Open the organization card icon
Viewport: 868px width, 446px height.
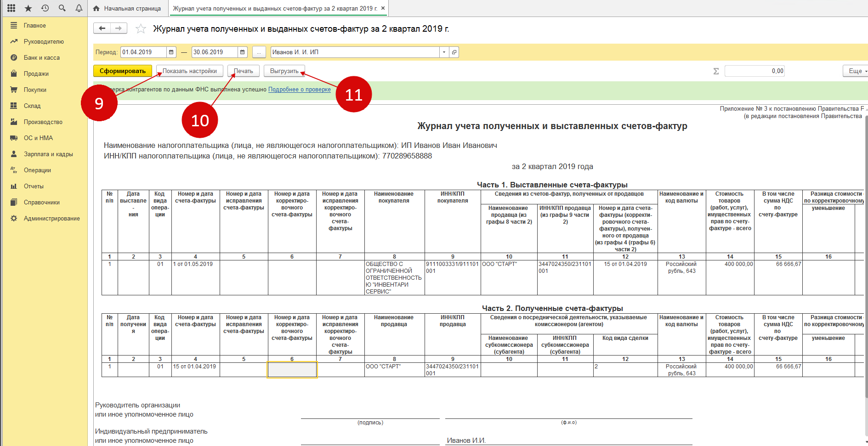point(454,52)
